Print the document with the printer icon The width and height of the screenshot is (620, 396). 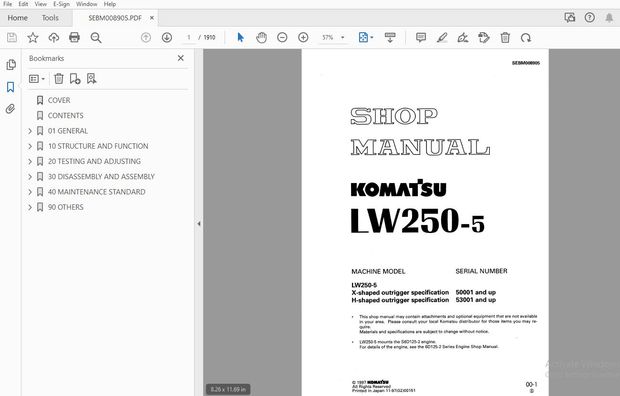[74, 38]
